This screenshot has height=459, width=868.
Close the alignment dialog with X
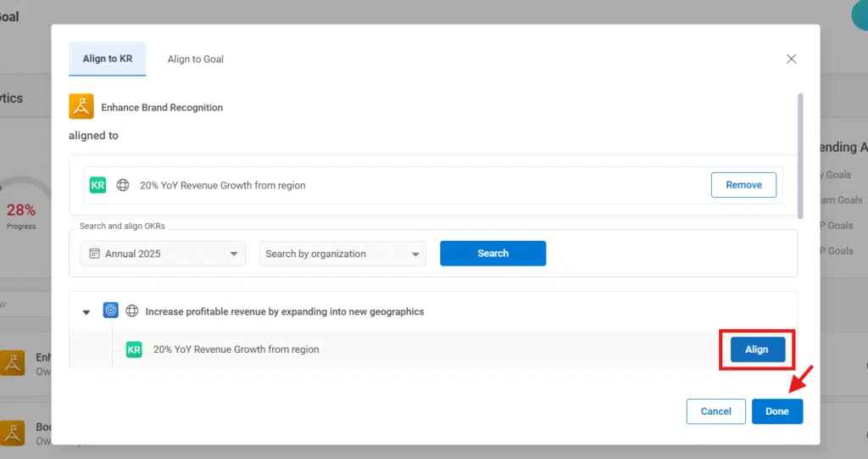pos(791,59)
